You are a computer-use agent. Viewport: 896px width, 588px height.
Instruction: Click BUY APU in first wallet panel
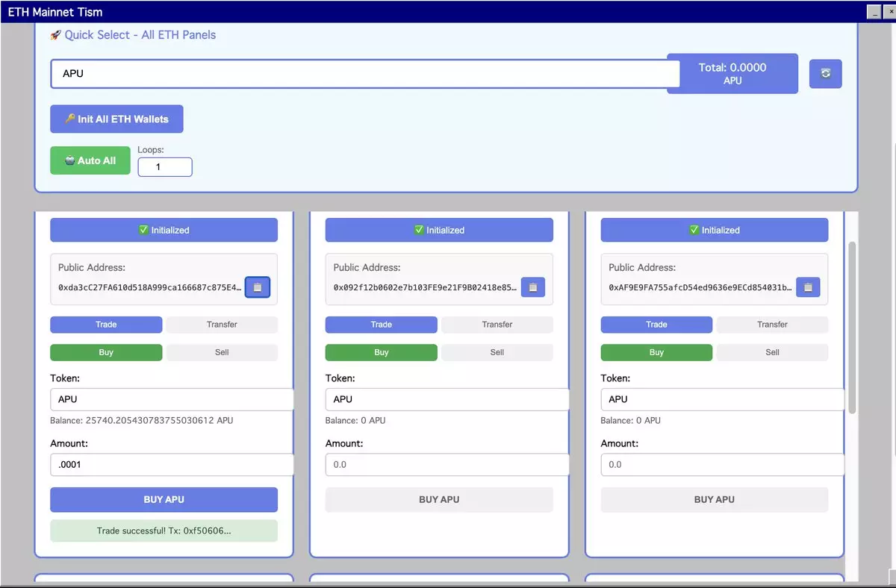(164, 499)
